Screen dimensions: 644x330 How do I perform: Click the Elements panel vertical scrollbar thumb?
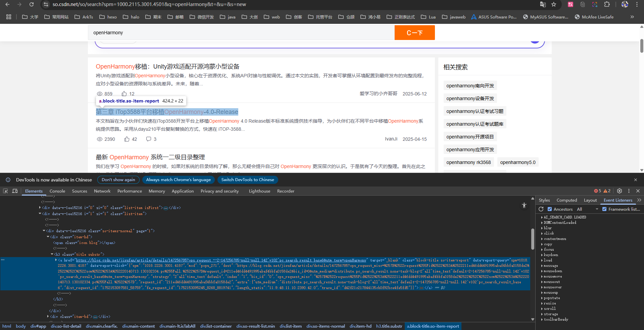coord(533,239)
